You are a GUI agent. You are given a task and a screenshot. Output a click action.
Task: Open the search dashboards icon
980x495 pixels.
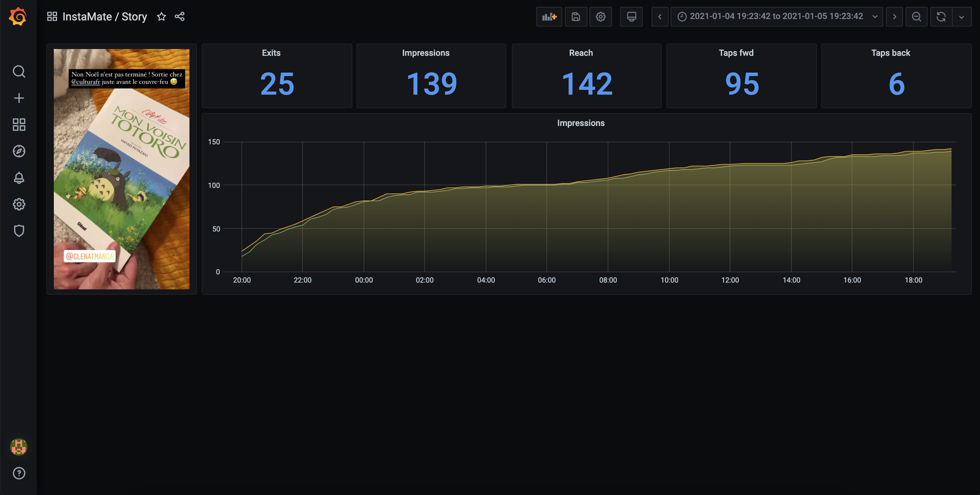pyautogui.click(x=19, y=71)
